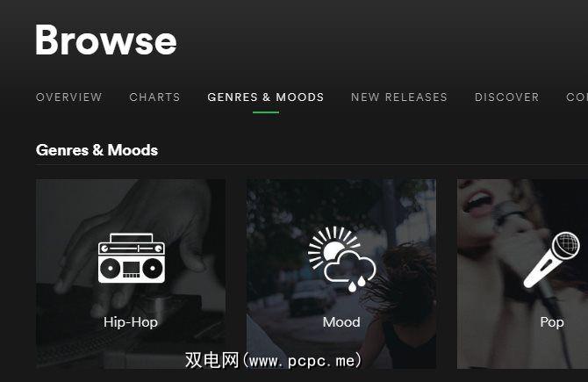Open the Pop tile with singer photo
Image resolution: width=588 pixels, height=382 pixels.
(x=522, y=274)
